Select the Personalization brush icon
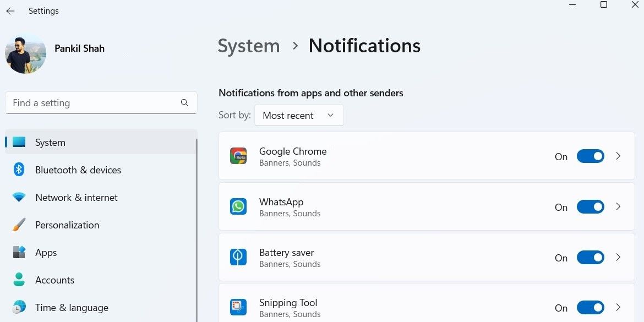Screen dimensions: 644x322 pyautogui.click(x=19, y=225)
